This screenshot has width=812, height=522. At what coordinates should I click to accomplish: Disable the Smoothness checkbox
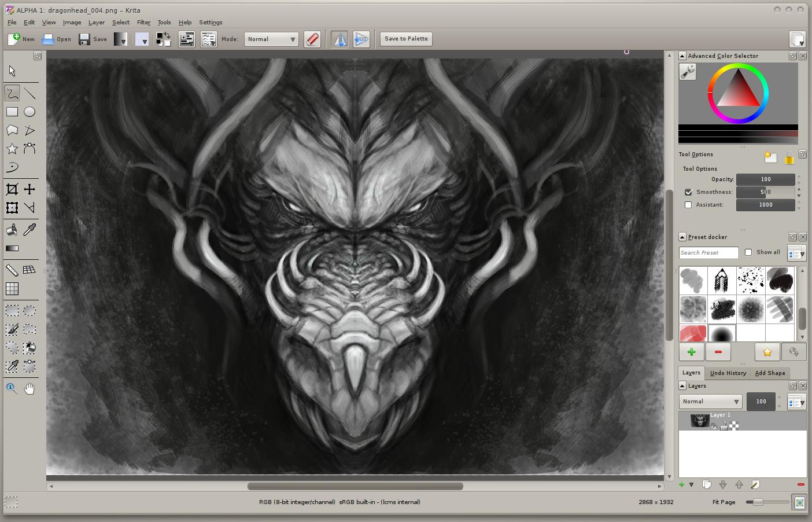(x=688, y=192)
